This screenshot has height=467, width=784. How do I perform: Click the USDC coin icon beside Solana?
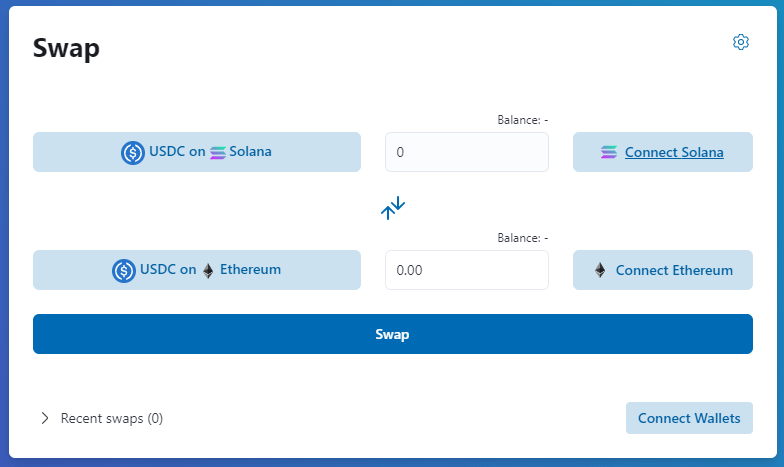coord(133,153)
